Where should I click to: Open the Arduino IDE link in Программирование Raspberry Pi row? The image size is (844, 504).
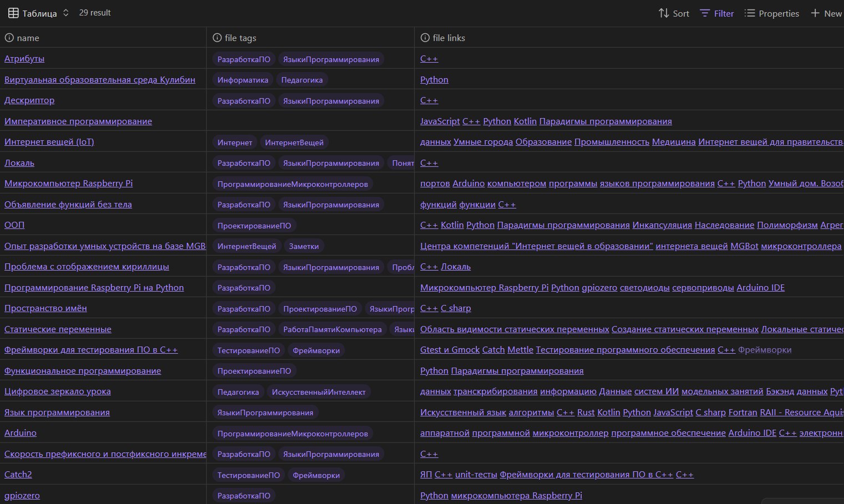760,288
